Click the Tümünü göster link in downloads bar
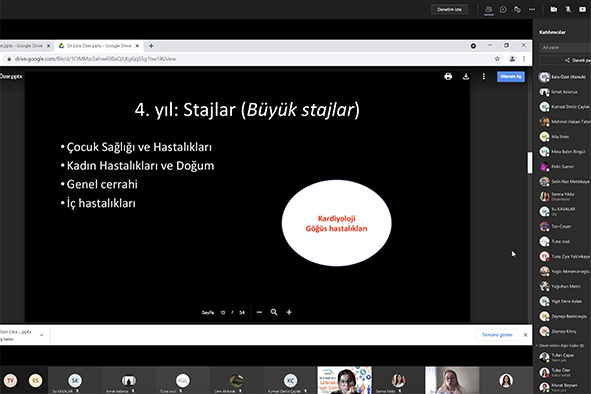This screenshot has width=591, height=394. (x=497, y=335)
